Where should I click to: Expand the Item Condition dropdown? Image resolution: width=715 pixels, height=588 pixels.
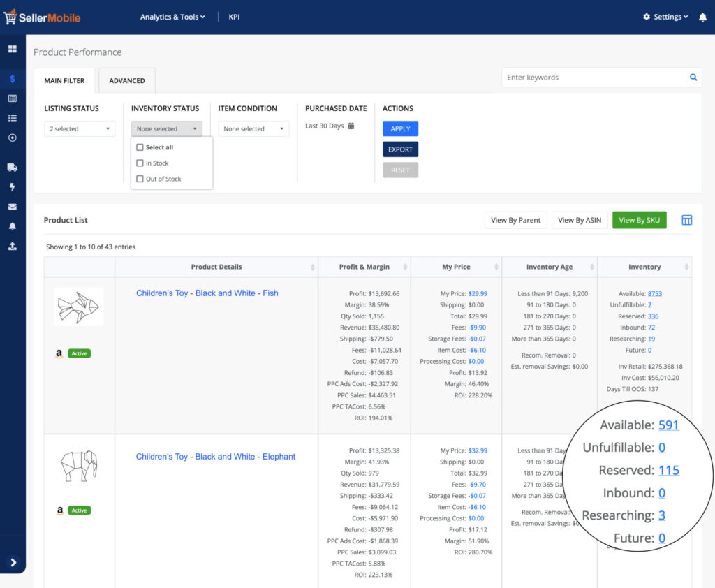253,129
